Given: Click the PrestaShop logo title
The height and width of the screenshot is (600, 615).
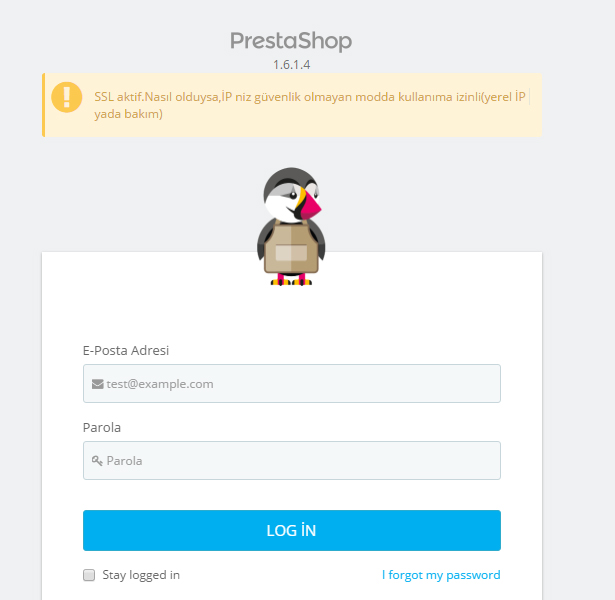Looking at the screenshot, I should point(291,41).
